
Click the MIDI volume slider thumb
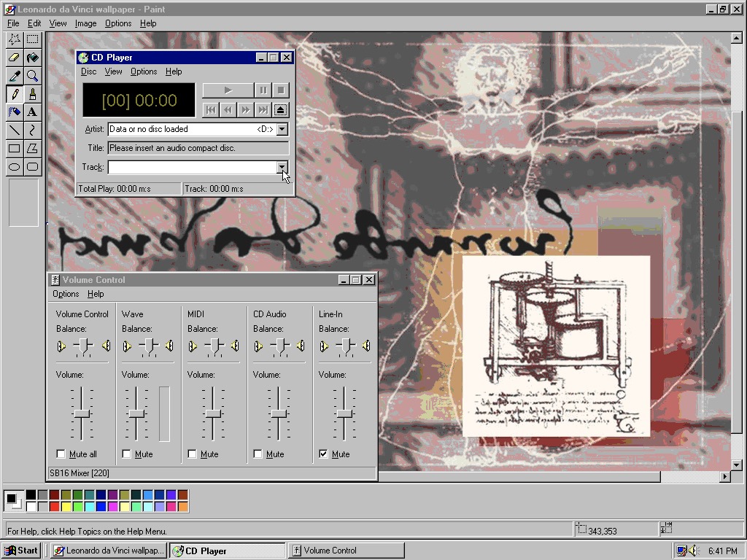(x=214, y=413)
